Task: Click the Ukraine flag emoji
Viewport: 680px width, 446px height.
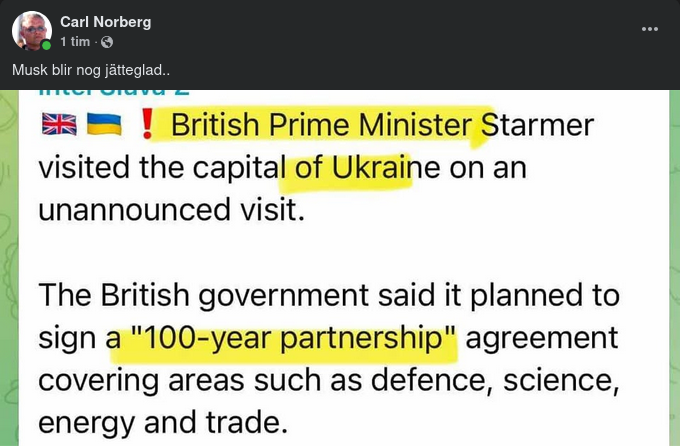Action: coord(105,125)
